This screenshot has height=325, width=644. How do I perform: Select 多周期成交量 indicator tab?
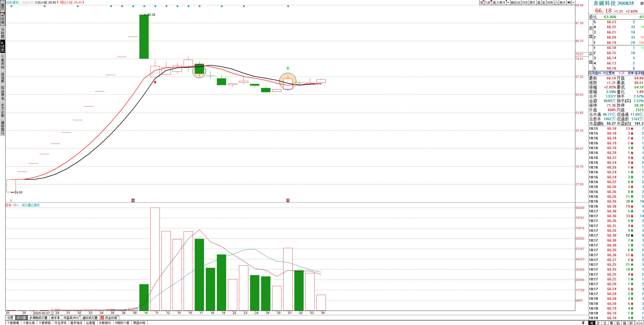click(x=38, y=318)
